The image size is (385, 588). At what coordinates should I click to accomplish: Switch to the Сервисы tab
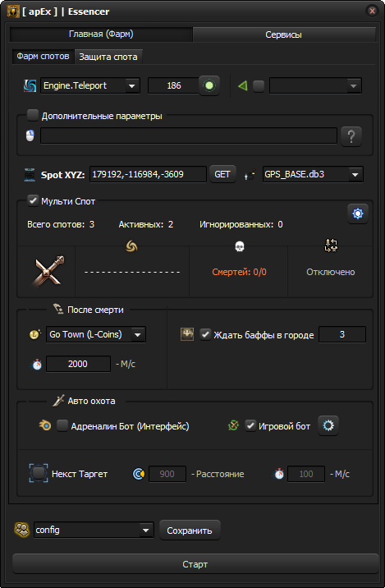[x=283, y=34]
